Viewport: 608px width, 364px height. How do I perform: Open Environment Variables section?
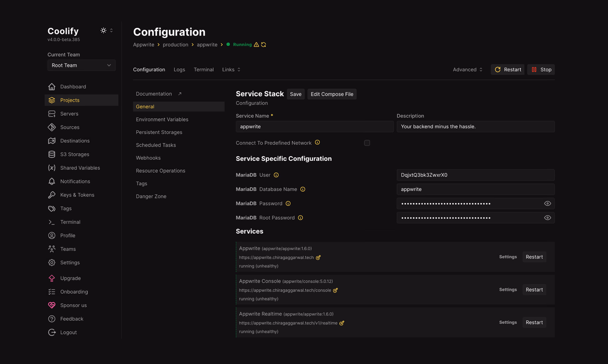(179, 120)
